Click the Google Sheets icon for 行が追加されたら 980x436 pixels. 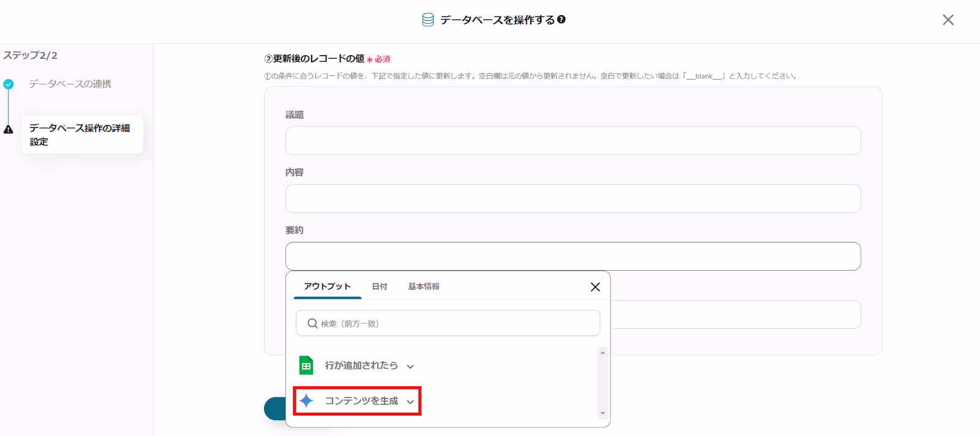pyautogui.click(x=306, y=365)
